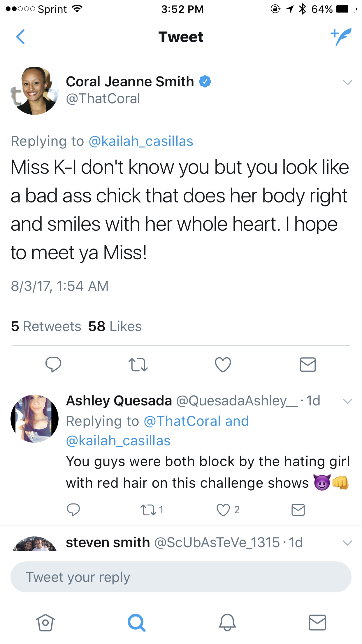Image resolution: width=362 pixels, height=644 pixels.
Task: Go back using the left arrow
Action: tap(20, 37)
